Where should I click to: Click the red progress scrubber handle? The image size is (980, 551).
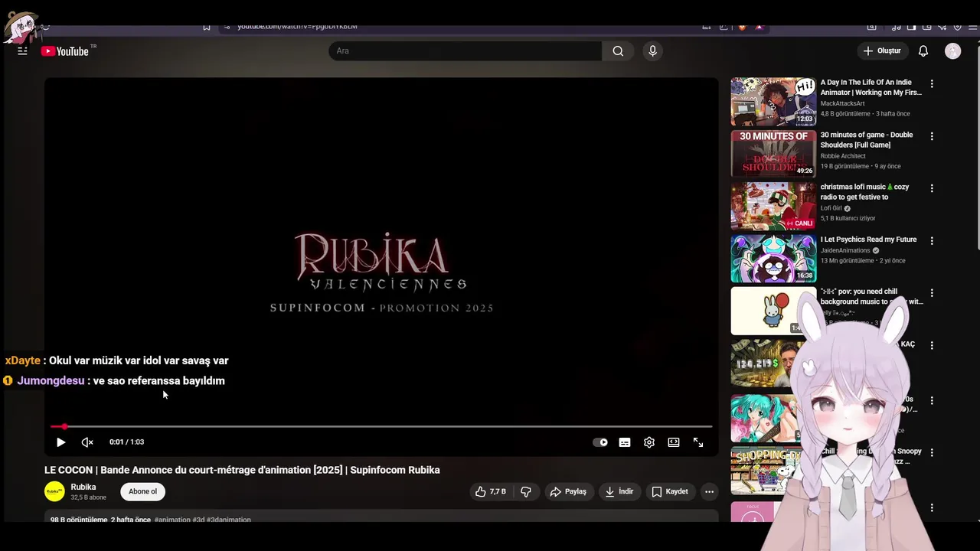tap(64, 426)
